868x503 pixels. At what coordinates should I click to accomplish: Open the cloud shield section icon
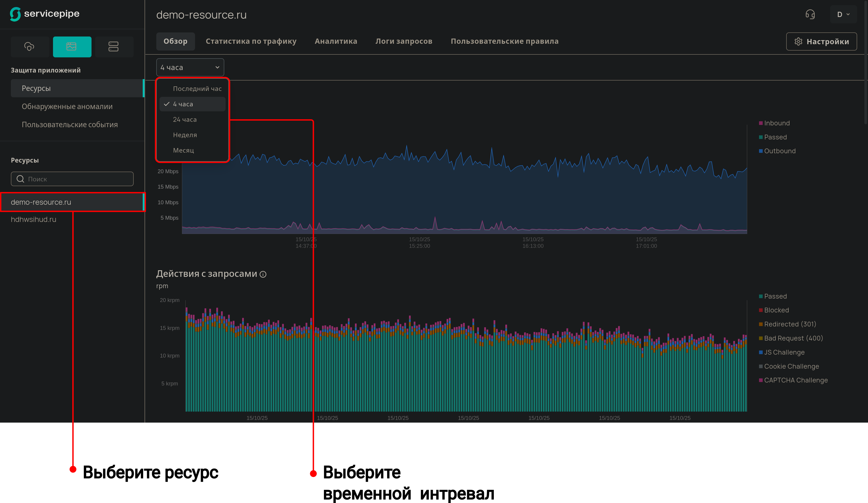(30, 46)
